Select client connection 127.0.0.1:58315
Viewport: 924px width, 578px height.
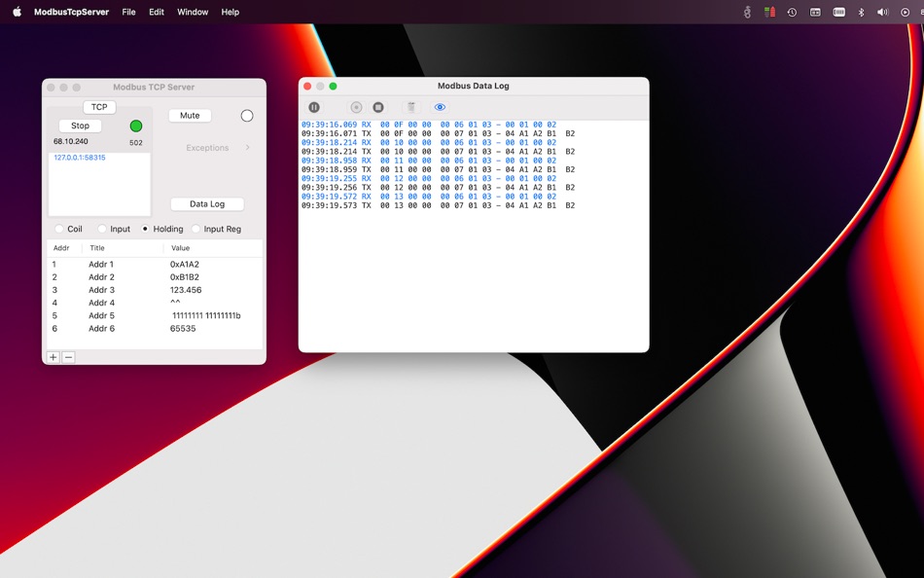click(80, 158)
